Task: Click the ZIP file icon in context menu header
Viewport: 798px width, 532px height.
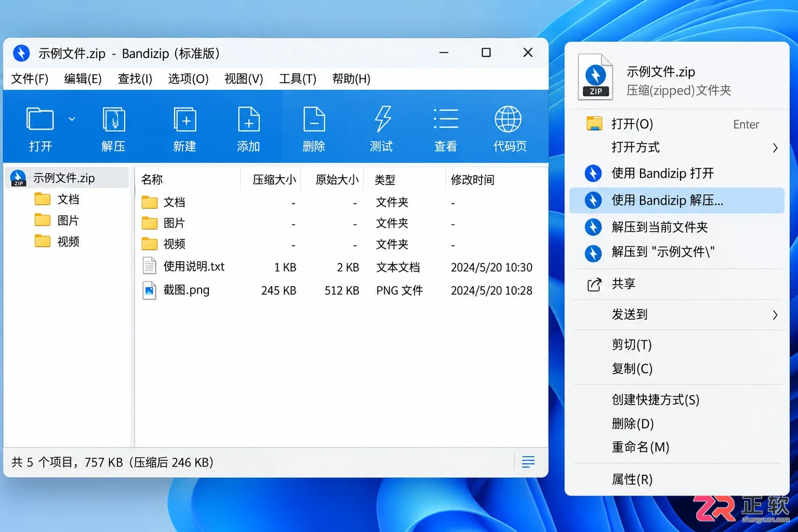Action: (x=595, y=76)
